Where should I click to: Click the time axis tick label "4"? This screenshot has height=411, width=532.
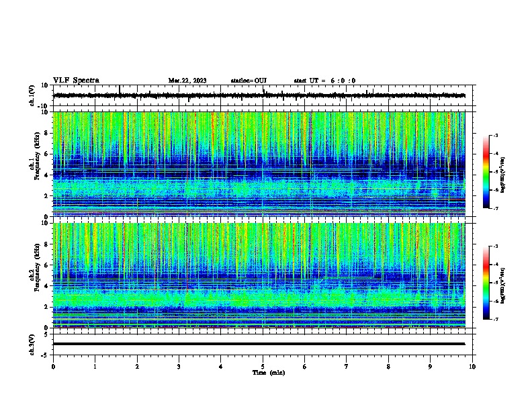(221, 367)
